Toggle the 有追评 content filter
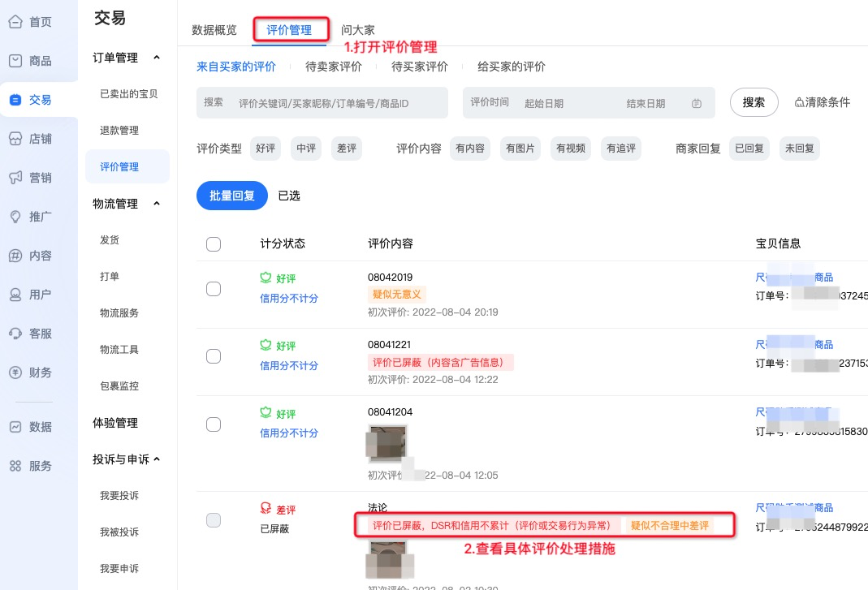Image resolution: width=868 pixels, height=590 pixels. 621,149
